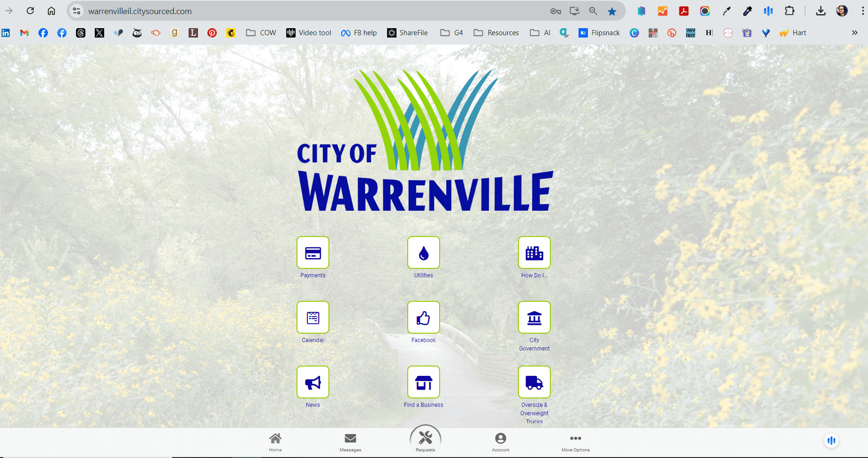Viewport: 868px width, 458px height.
Task: Open the Flipsnack bookmark
Action: coord(599,32)
